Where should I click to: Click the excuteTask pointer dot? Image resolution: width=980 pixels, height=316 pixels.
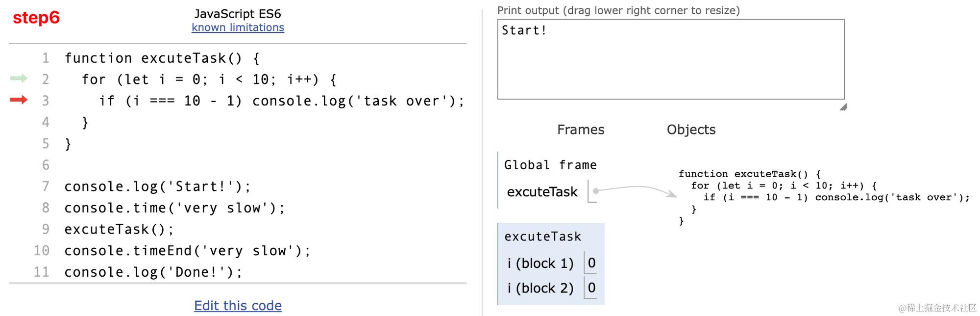click(595, 191)
